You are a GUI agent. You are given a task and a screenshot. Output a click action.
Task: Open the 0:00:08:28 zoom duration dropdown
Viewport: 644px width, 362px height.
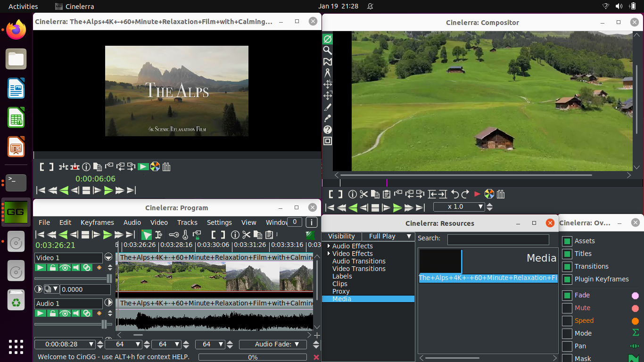[x=65, y=344]
